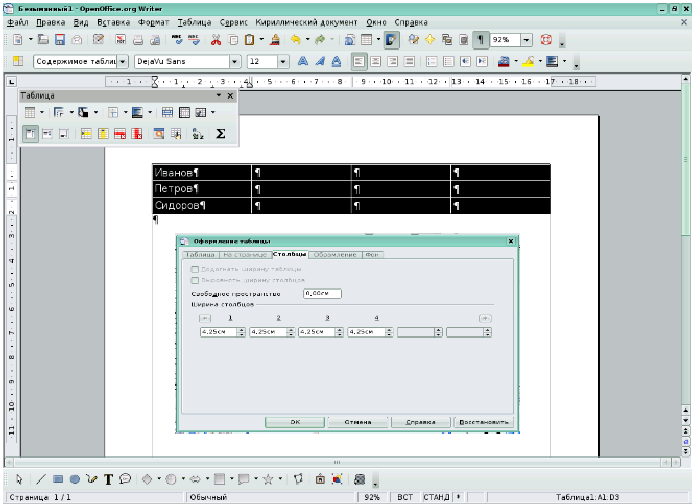
Task: Open the Вставка menu
Action: click(113, 22)
